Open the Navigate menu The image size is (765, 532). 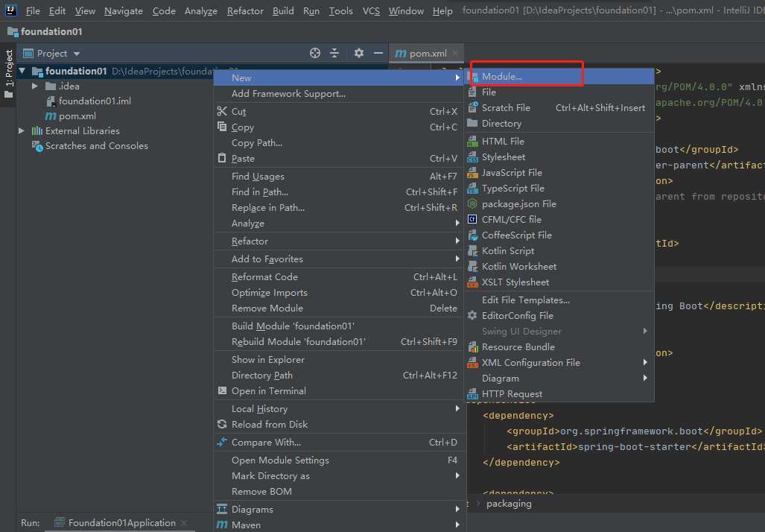click(124, 10)
